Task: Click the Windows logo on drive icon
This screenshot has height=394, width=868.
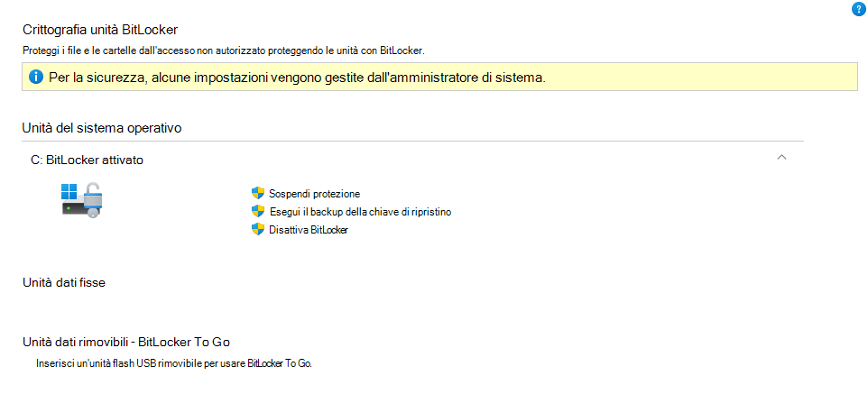Action: tap(69, 191)
